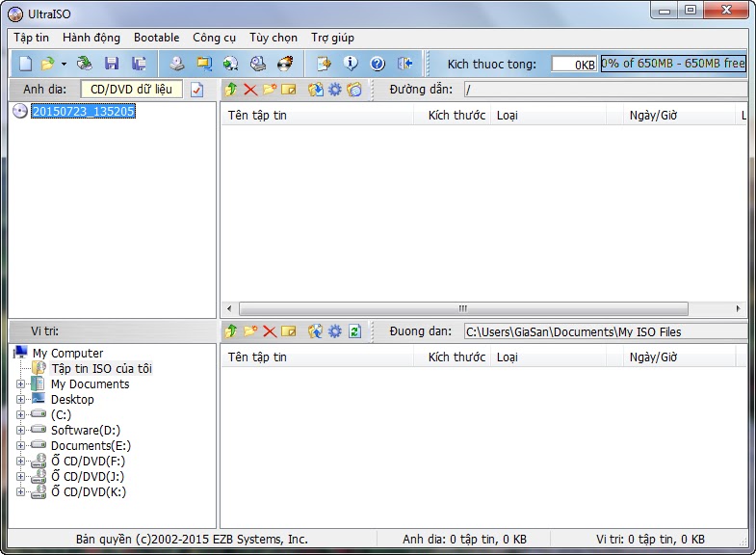
Task: Click the horizontal scrollbar thumb in image list
Action: click(463, 308)
